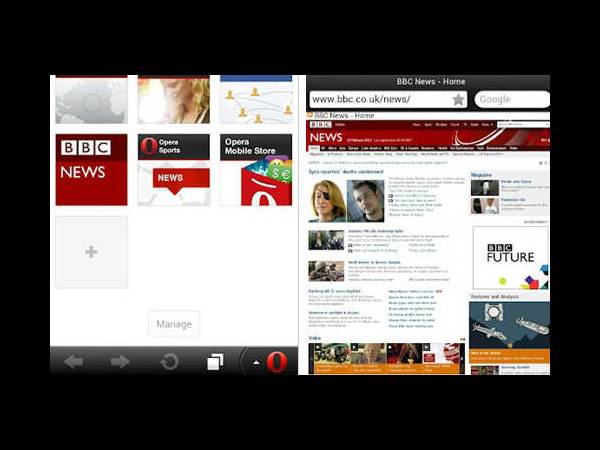Open the tabs switcher icon
Image resolution: width=600 pixels, height=450 pixels.
(x=215, y=361)
